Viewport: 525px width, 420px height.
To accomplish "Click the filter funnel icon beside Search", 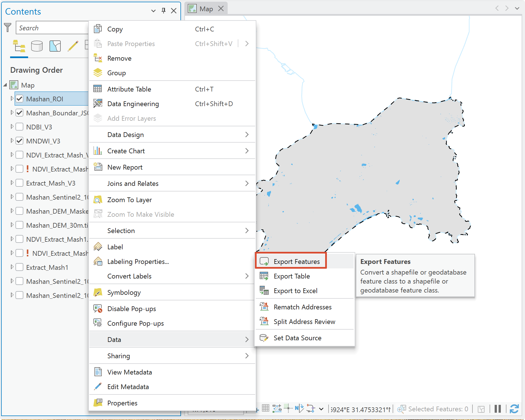I will tap(8, 28).
